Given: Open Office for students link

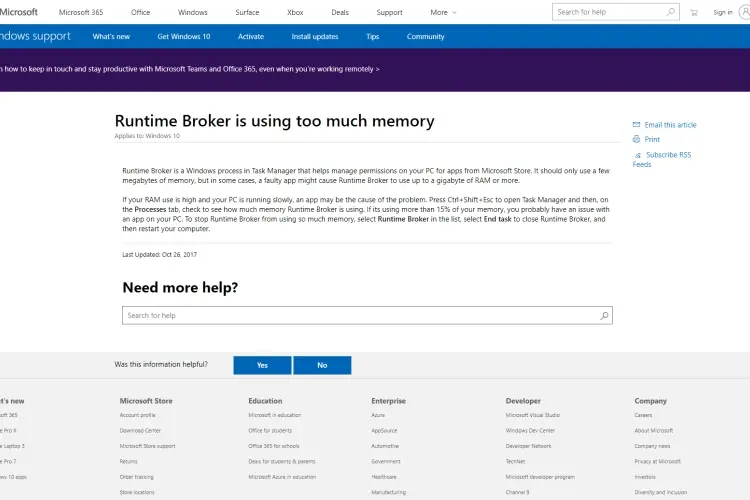Looking at the screenshot, I should coord(270,430).
